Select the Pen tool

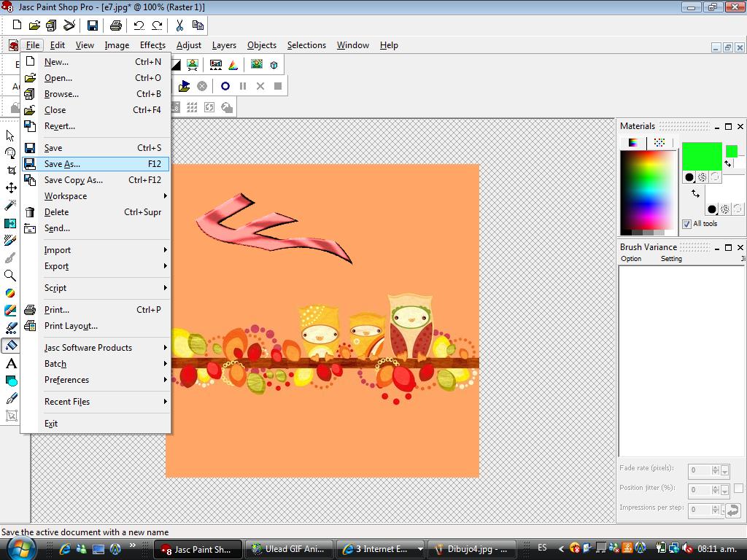(x=10, y=398)
